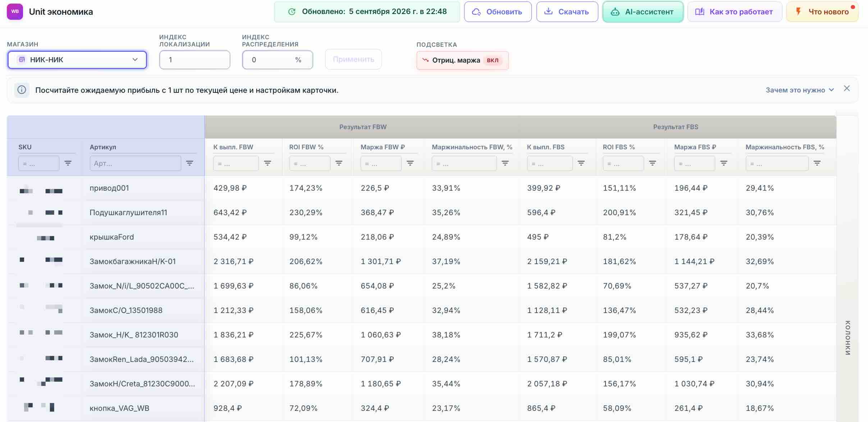
Task: Click the Обновить button
Action: tap(498, 12)
